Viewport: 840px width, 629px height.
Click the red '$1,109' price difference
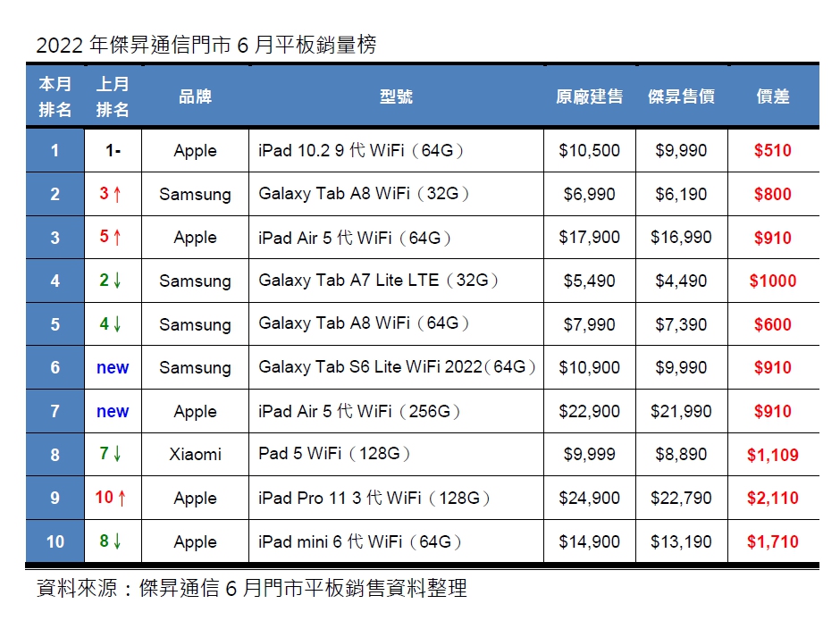[x=772, y=455]
